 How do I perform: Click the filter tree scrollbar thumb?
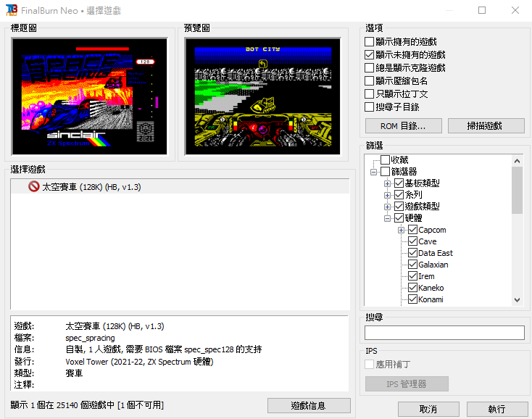[x=517, y=190]
